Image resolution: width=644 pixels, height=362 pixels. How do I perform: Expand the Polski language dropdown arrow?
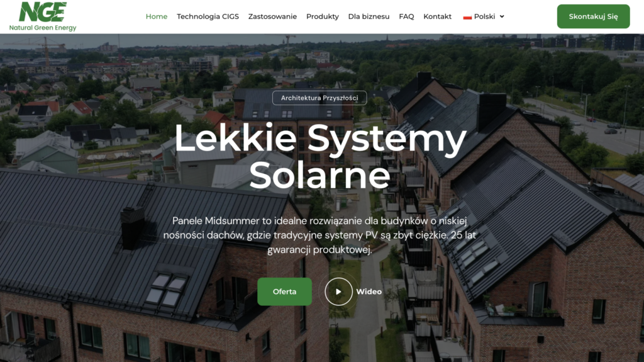pyautogui.click(x=502, y=16)
